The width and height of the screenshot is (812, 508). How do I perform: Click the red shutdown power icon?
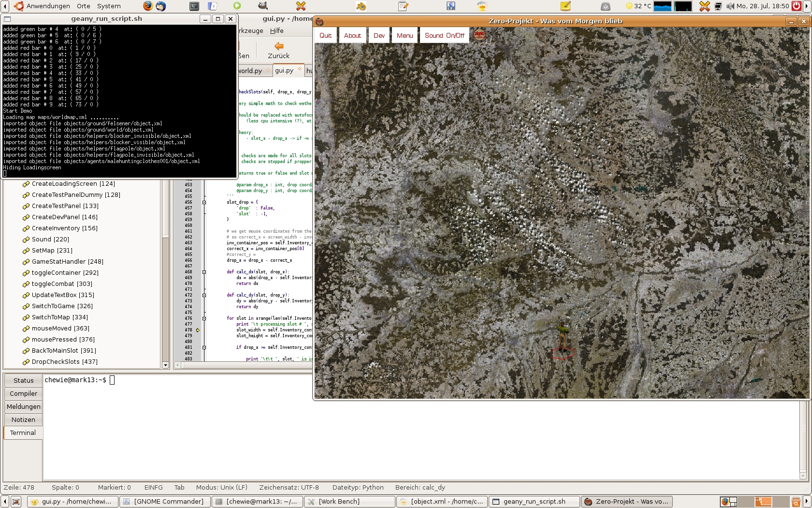[797, 6]
